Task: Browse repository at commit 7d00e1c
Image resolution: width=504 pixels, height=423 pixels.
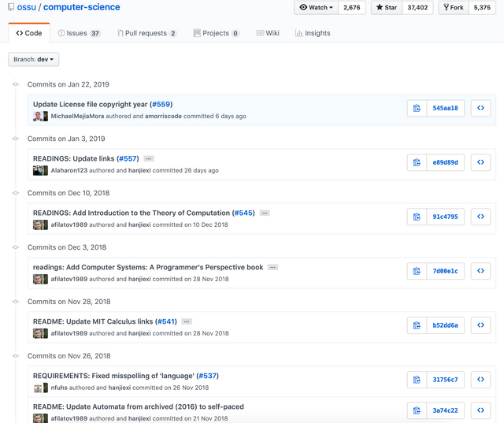Action: [480, 271]
